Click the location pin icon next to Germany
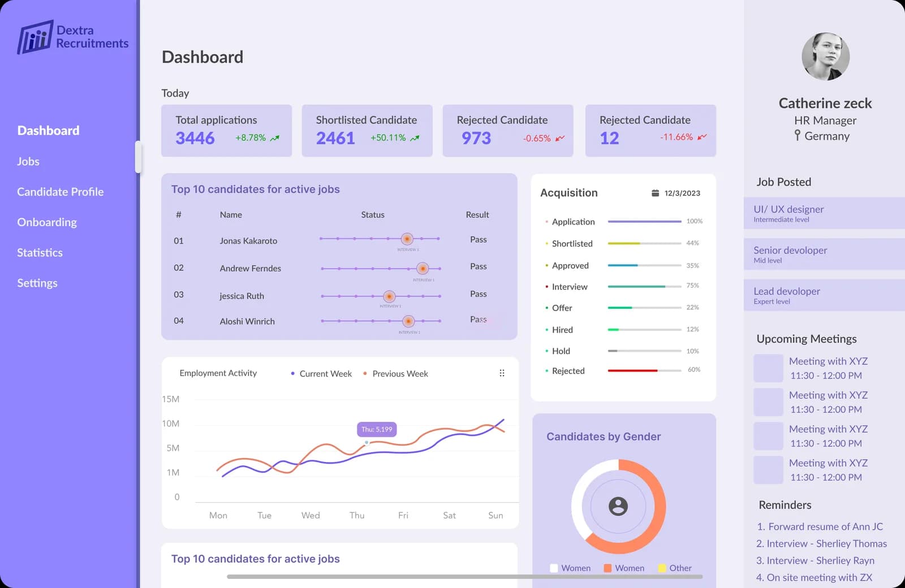This screenshot has height=588, width=905. (x=797, y=135)
